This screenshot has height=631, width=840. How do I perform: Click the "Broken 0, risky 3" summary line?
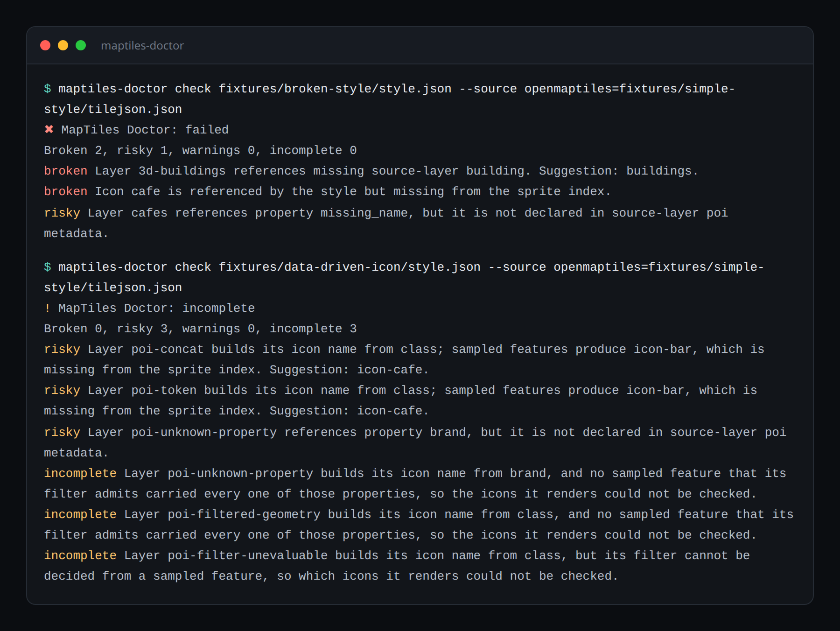coord(200,329)
